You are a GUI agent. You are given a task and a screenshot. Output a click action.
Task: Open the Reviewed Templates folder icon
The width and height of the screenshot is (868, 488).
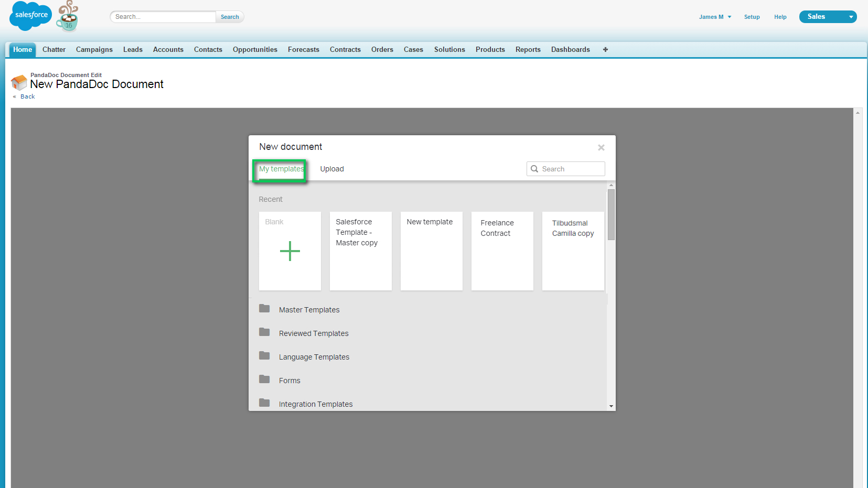point(264,332)
